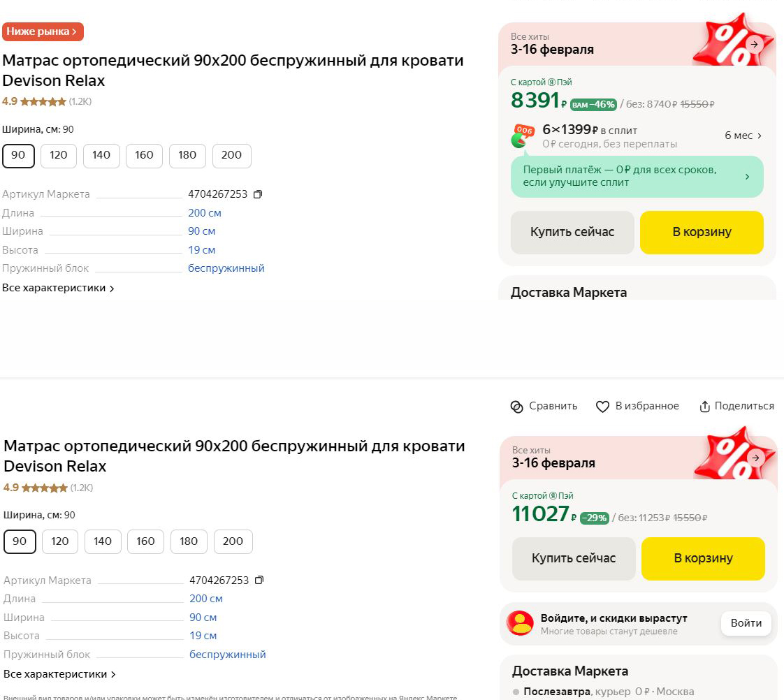This screenshot has height=700, width=784.
Task: Open upper беспружинный spring block link
Action: (x=226, y=268)
